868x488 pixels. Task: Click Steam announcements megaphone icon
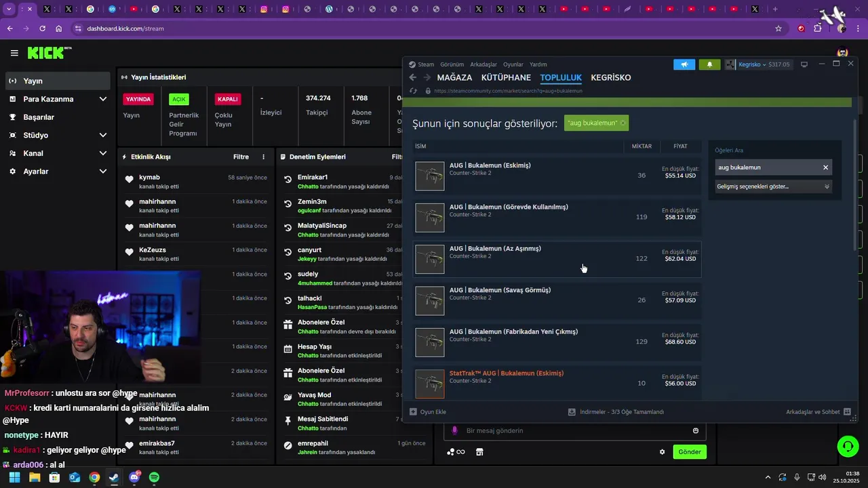coord(684,64)
